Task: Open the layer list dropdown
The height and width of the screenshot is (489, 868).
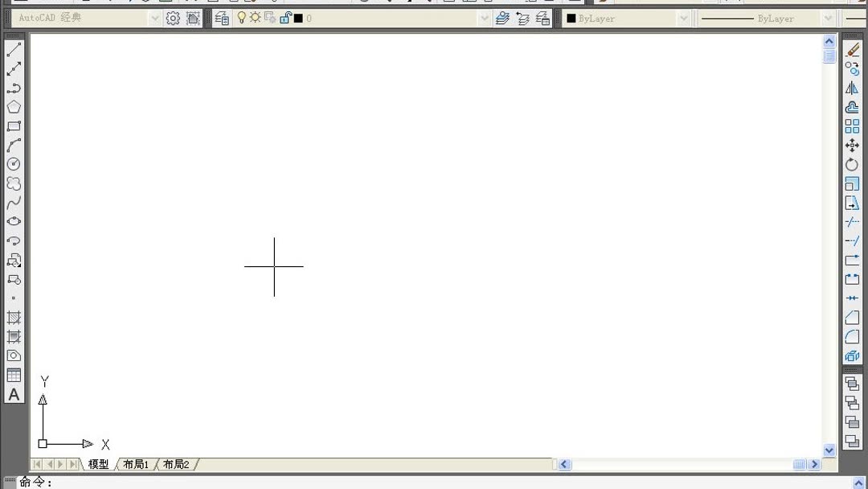Action: [484, 18]
